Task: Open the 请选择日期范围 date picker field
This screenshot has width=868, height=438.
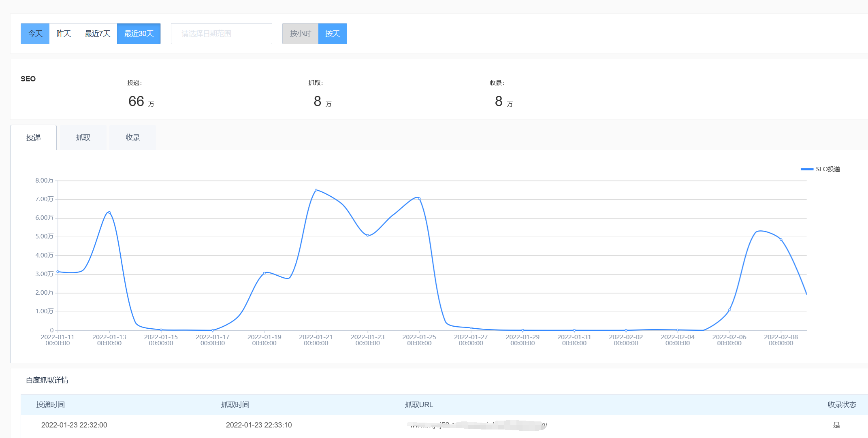Action: tap(222, 34)
